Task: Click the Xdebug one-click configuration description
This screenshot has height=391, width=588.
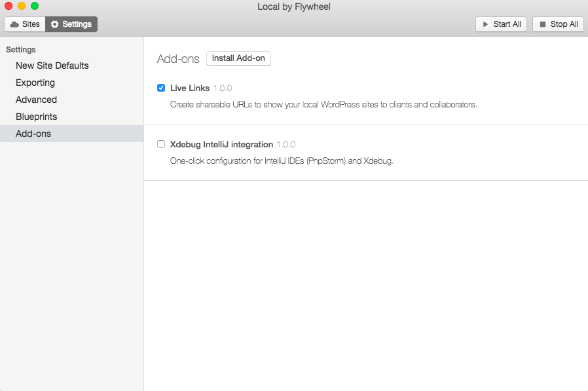Action: (282, 161)
